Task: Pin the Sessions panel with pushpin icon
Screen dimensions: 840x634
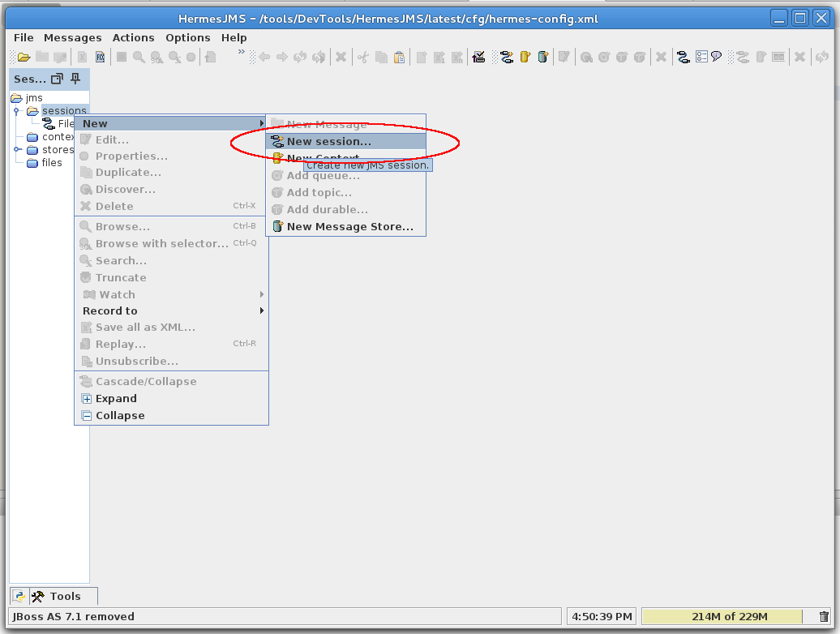Action: click(75, 79)
